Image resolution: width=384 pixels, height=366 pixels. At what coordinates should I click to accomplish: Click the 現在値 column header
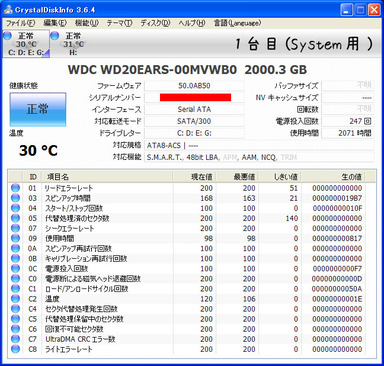(194, 177)
